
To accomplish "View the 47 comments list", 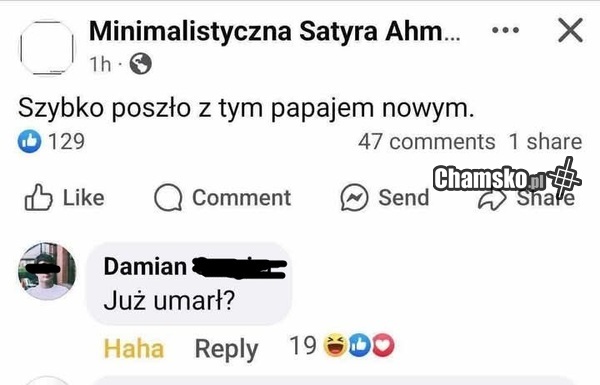I will pyautogui.click(x=427, y=142).
